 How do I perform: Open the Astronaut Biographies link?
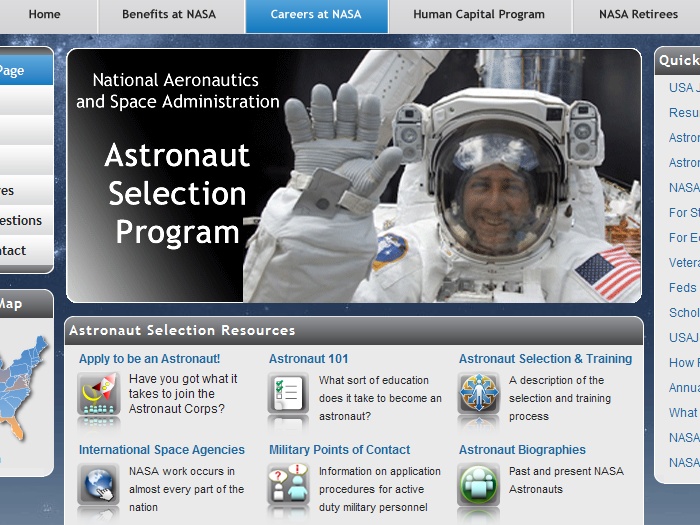click(x=522, y=450)
